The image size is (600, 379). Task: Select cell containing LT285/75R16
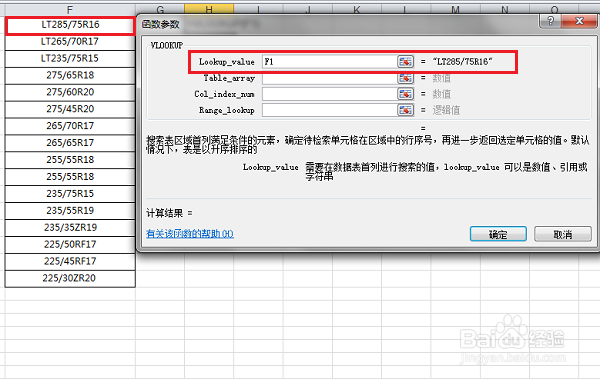[70, 25]
